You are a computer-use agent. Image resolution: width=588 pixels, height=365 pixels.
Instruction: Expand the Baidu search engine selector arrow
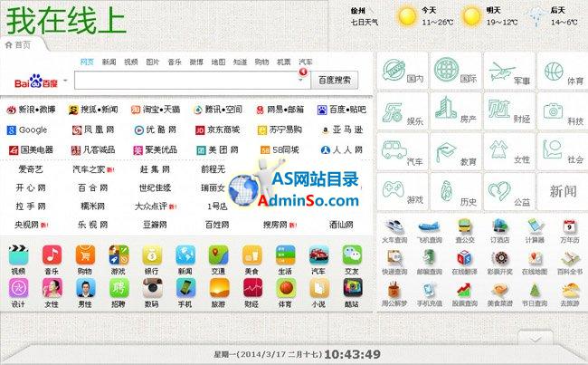point(65,81)
